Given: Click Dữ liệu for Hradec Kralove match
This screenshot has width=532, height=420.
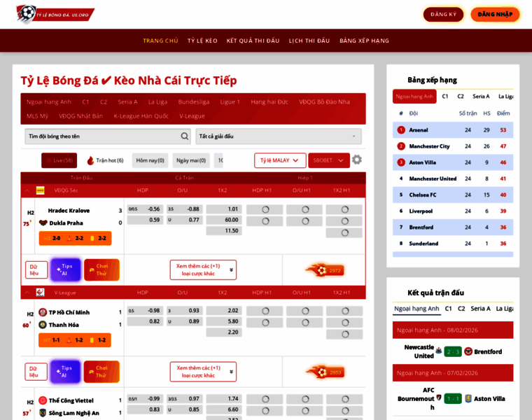Looking at the screenshot, I should pos(36,269).
